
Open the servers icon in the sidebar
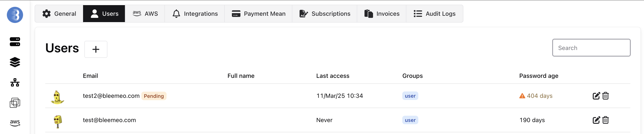tap(15, 42)
